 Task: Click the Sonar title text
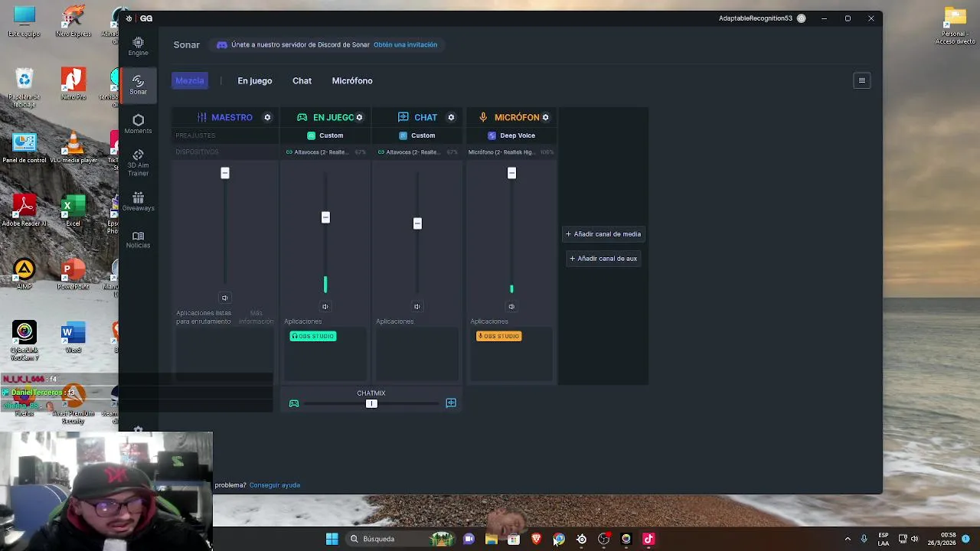[x=186, y=44]
